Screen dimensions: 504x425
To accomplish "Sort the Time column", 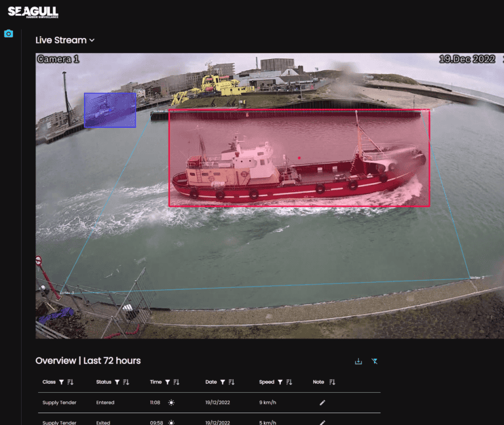I will 176,382.
